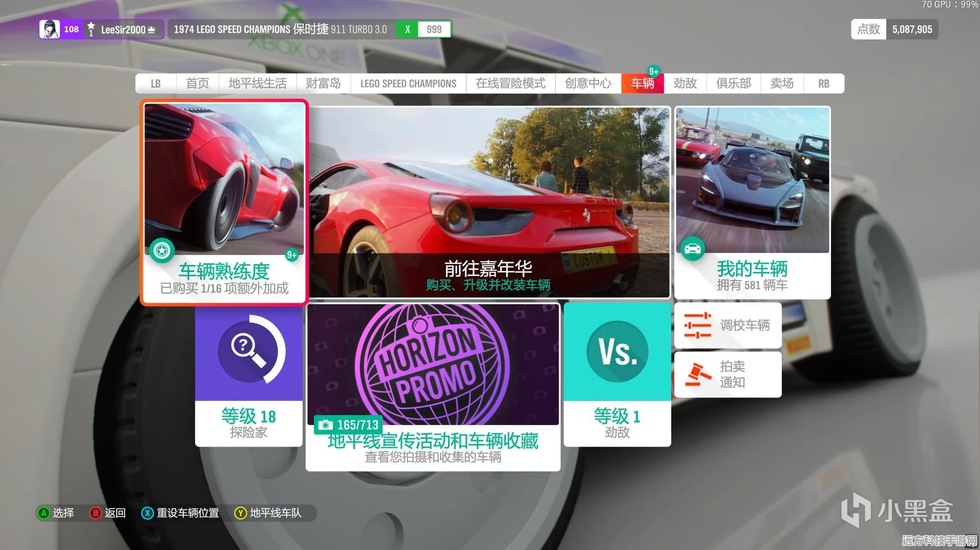Click player name LeeSir2000

[123, 30]
